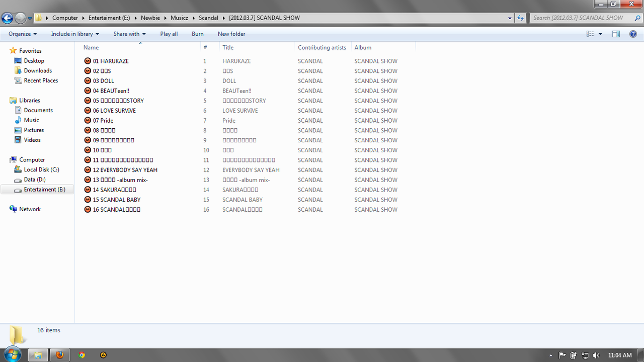Select the 12 EVERYBODY SAY YEAH file icon
644x362 pixels.
pos(88,170)
